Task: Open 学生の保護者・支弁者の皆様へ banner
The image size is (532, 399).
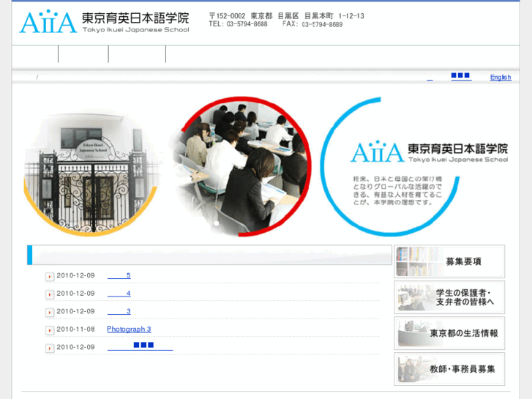Action: click(x=449, y=297)
